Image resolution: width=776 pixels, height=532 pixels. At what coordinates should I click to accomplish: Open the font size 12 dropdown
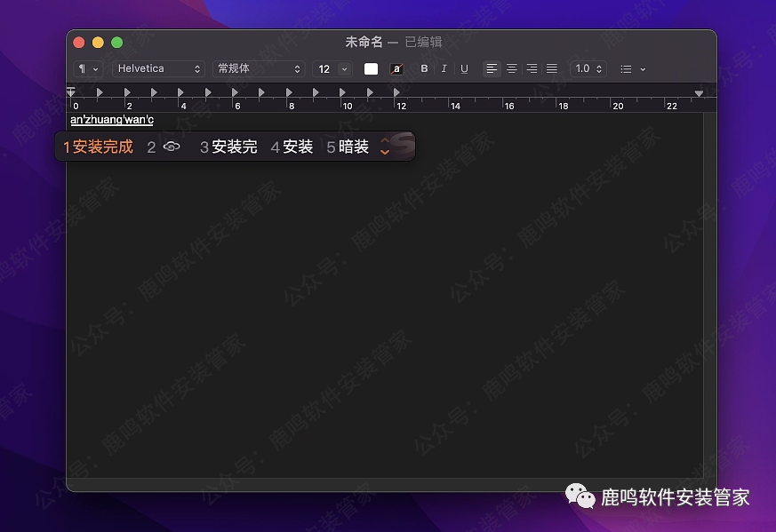332,68
